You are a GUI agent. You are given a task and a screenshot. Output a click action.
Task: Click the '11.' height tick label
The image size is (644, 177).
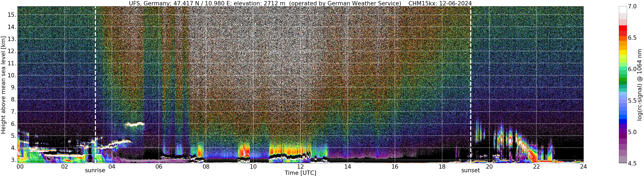(x=12, y=63)
